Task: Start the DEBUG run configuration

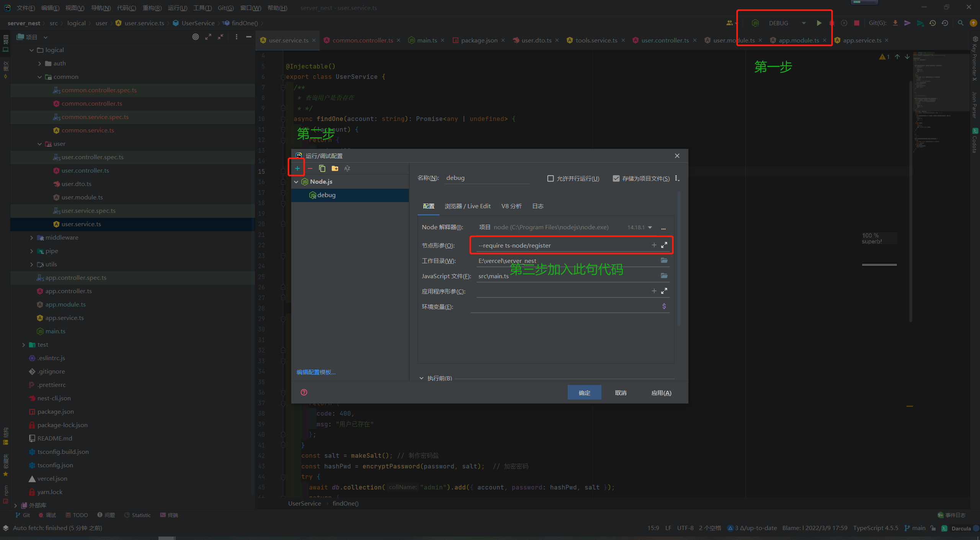Action: click(819, 23)
